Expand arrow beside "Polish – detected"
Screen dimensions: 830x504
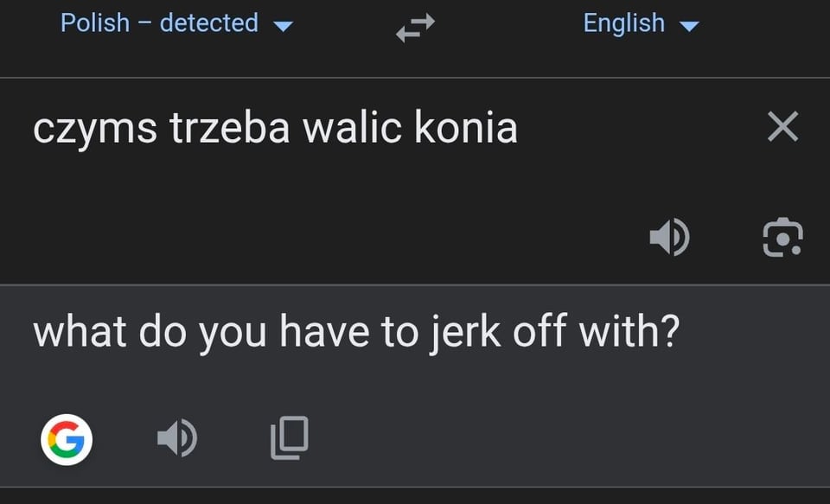283,25
